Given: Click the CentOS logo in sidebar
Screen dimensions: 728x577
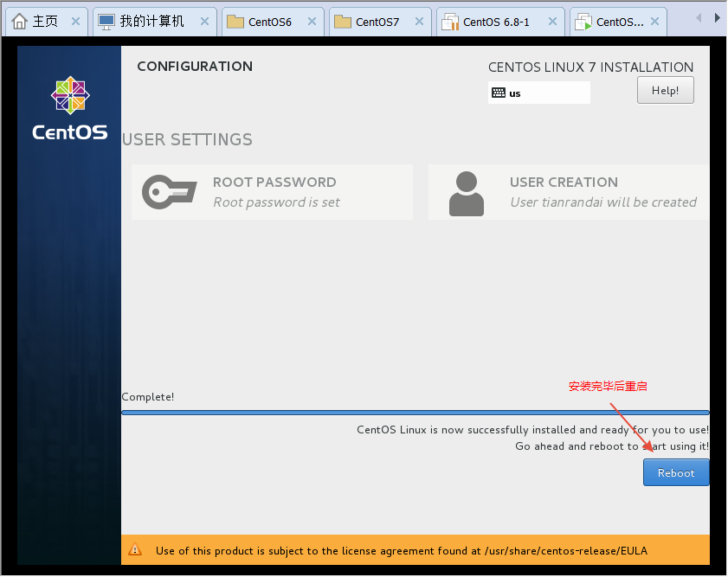Looking at the screenshot, I should click(69, 109).
